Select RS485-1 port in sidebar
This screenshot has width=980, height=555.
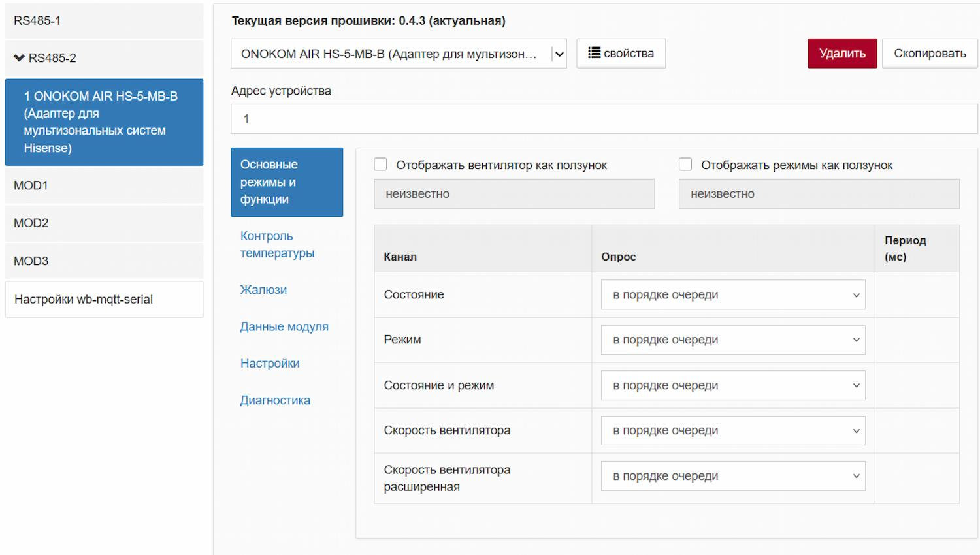click(104, 21)
